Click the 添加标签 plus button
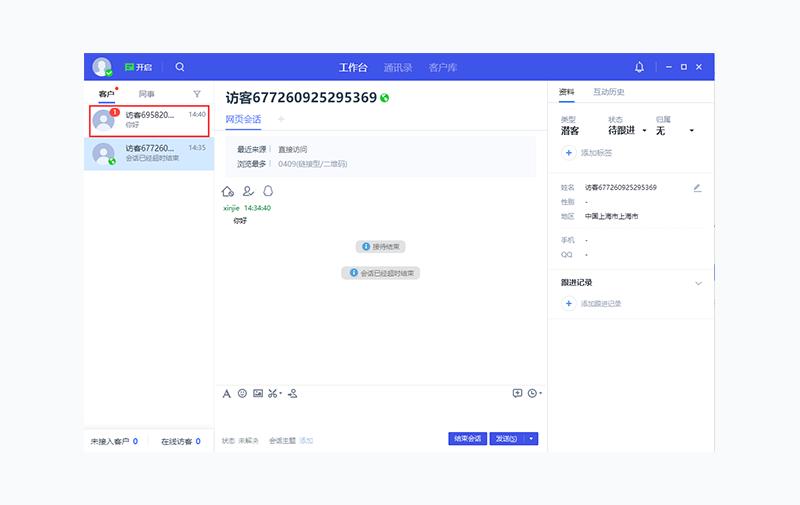The width and height of the screenshot is (800, 505). [x=568, y=153]
